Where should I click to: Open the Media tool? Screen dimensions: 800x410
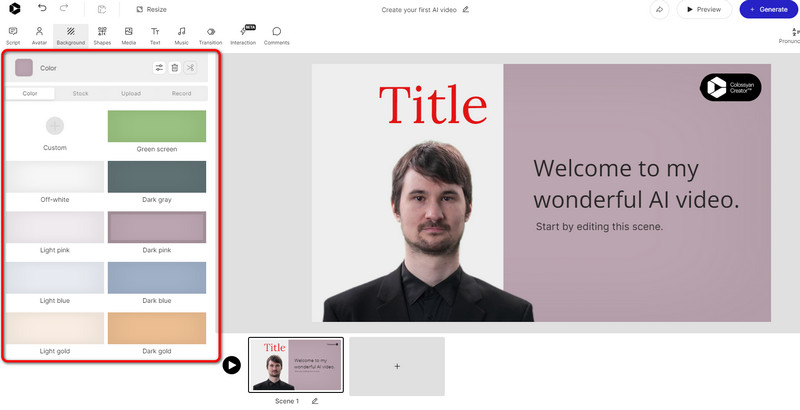(129, 36)
